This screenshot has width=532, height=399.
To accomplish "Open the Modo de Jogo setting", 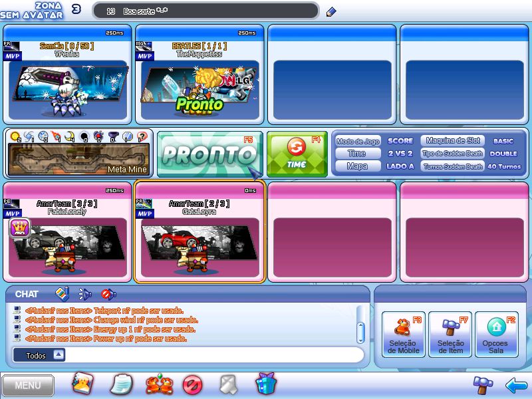I will [x=357, y=141].
